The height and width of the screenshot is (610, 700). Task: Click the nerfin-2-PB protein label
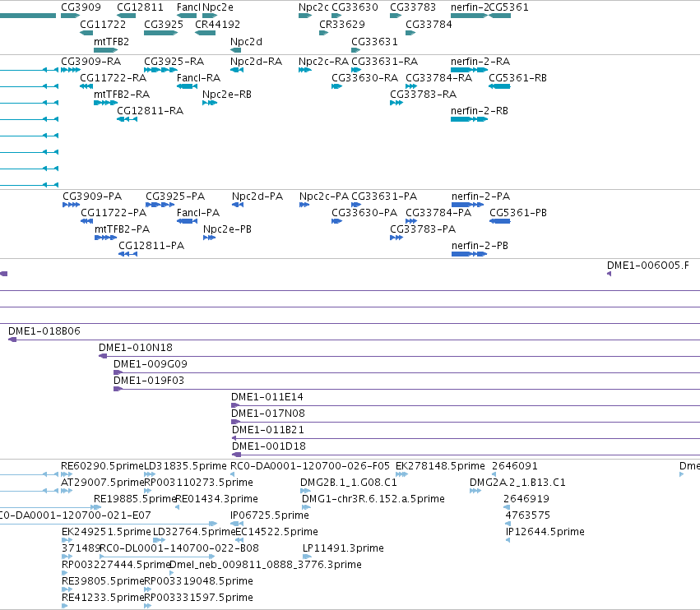[x=480, y=247]
